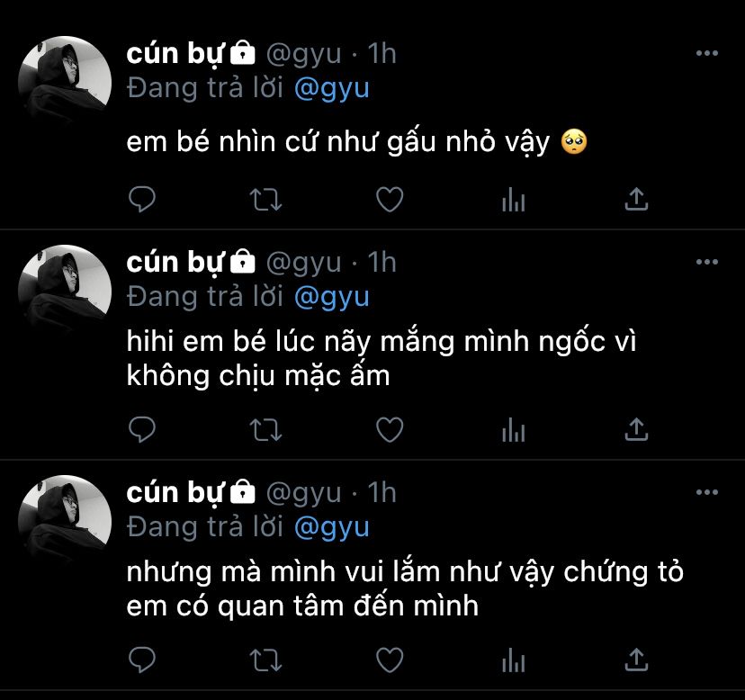
Task: Share the 'quan tâm đến mình' tweet
Action: click(636, 660)
